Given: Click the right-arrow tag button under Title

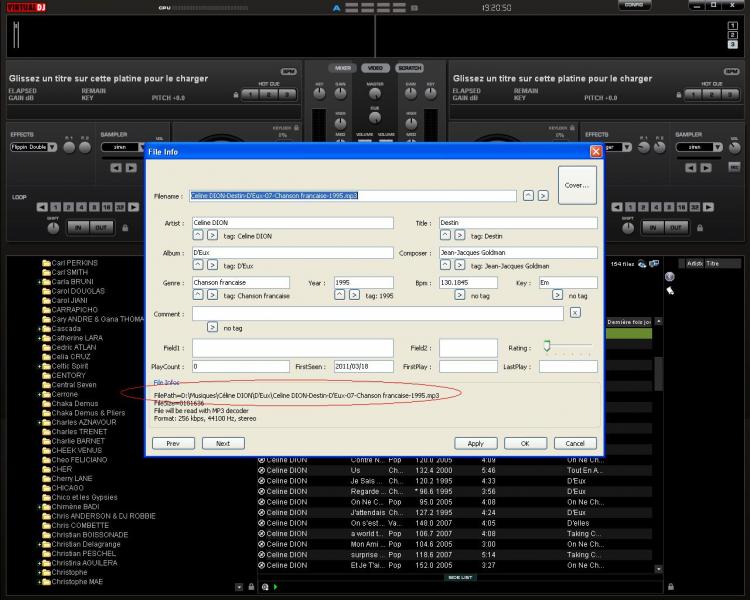Looking at the screenshot, I should 459,235.
